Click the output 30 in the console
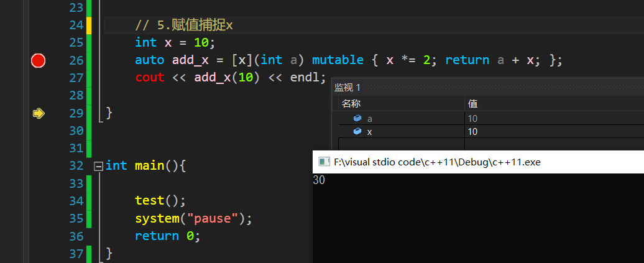 click(x=319, y=180)
